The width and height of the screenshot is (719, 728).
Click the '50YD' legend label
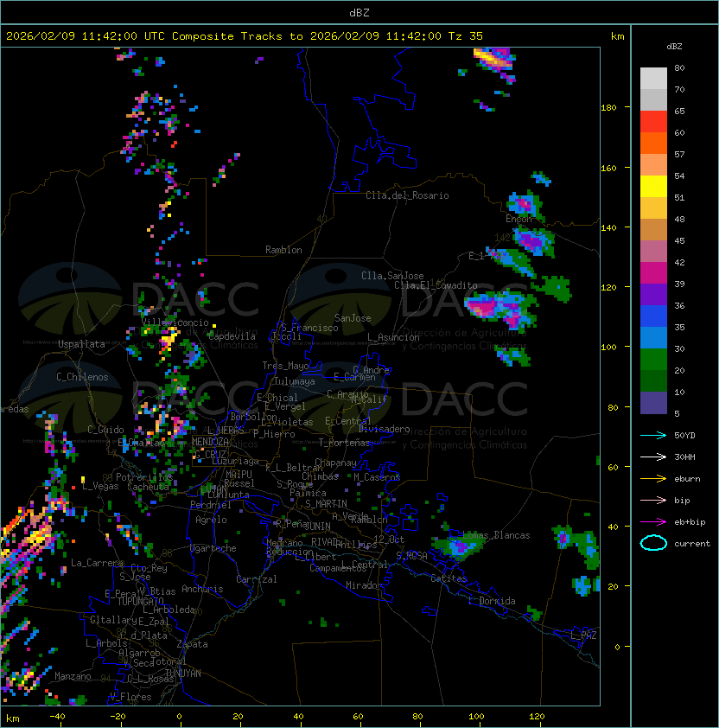click(684, 435)
